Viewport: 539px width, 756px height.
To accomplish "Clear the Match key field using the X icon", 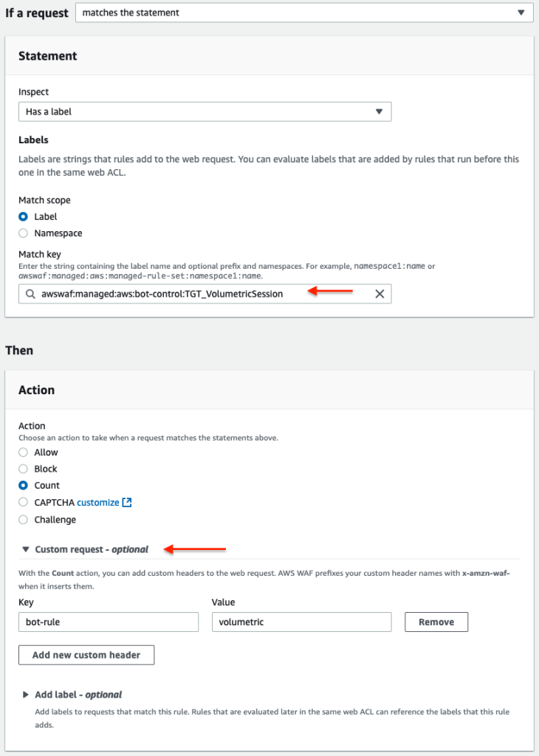I will [380, 293].
